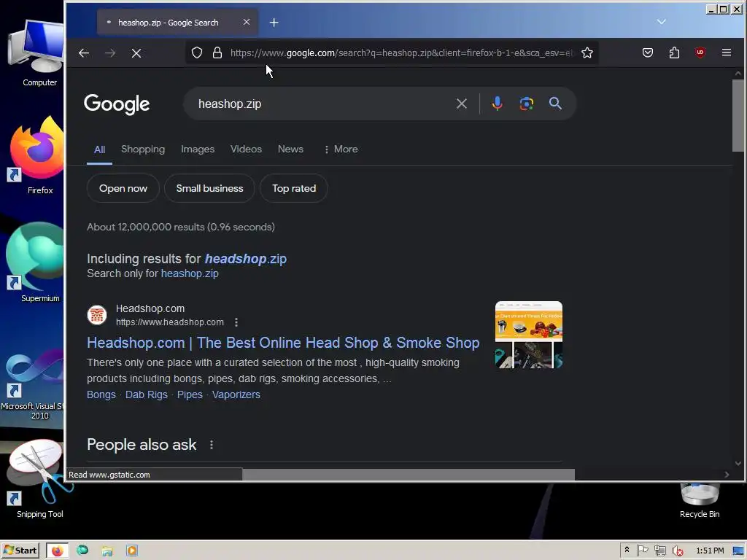Viewport: 747px width, 560px height.
Task: Click the Headshop.com site favicon
Action: pos(97,315)
